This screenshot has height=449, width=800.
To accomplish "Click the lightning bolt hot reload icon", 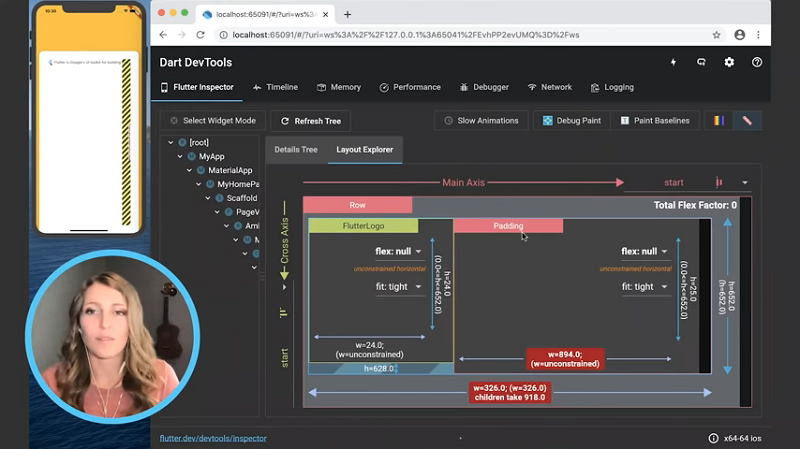I will coord(673,62).
